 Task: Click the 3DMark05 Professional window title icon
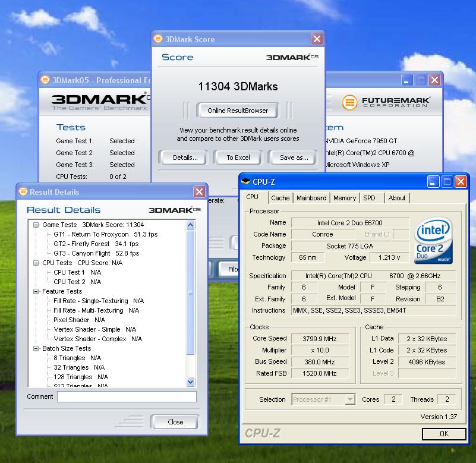[x=45, y=80]
